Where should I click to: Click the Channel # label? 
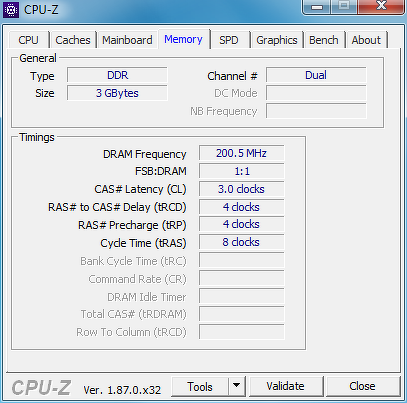click(232, 76)
